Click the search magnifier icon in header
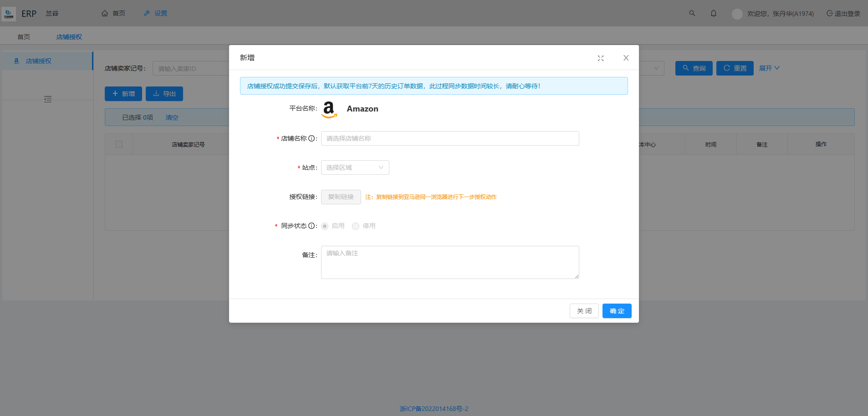The height and width of the screenshot is (416, 868). coord(692,14)
